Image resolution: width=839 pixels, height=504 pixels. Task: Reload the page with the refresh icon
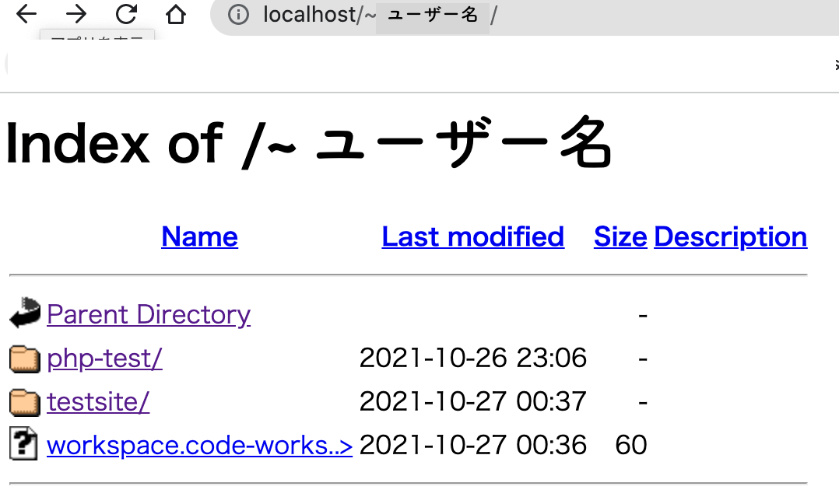(x=126, y=14)
